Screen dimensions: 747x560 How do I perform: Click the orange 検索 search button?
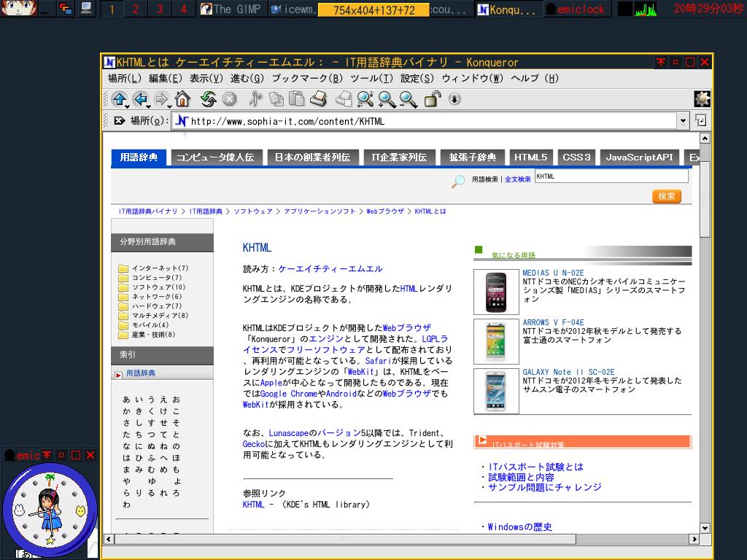click(666, 196)
